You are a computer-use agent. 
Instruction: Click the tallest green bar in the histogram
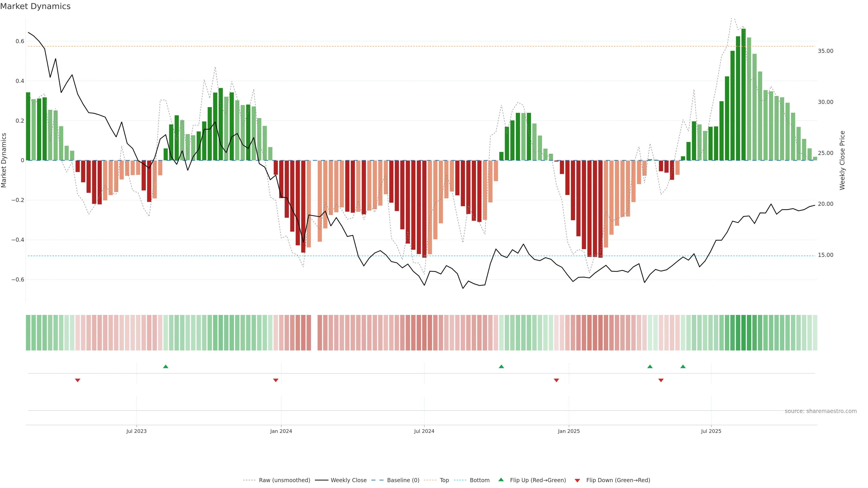click(743, 94)
